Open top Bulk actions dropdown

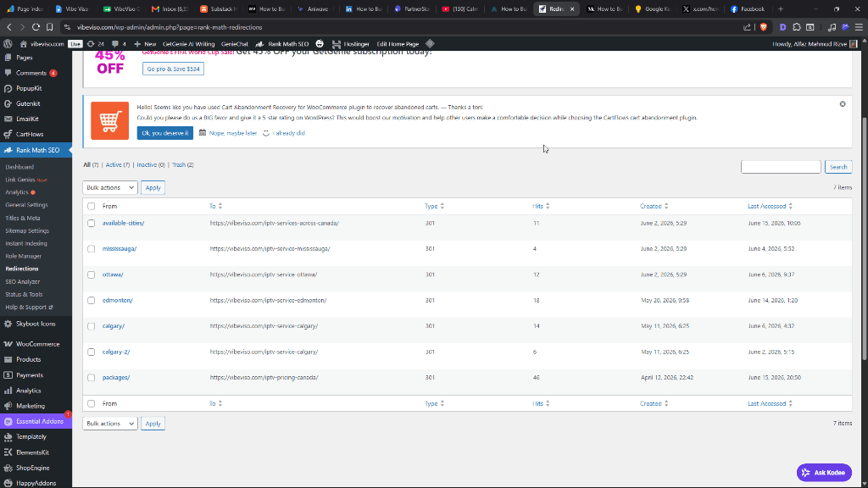(x=110, y=187)
